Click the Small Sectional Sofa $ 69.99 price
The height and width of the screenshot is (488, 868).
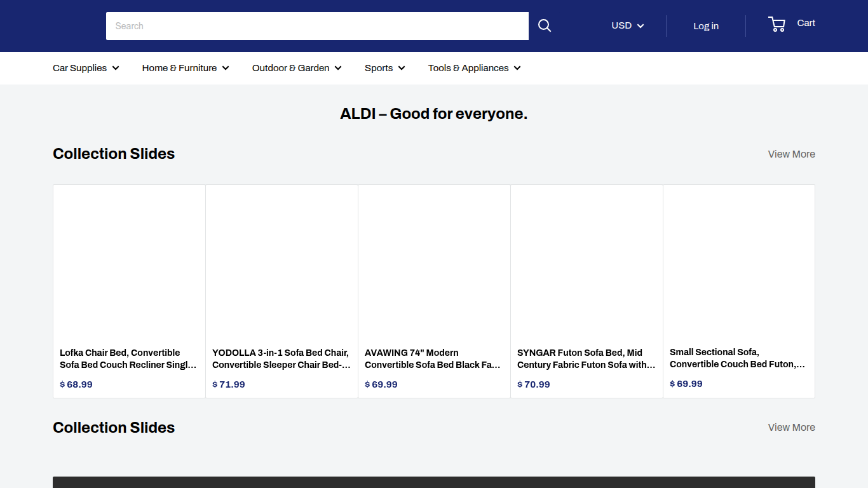686,384
